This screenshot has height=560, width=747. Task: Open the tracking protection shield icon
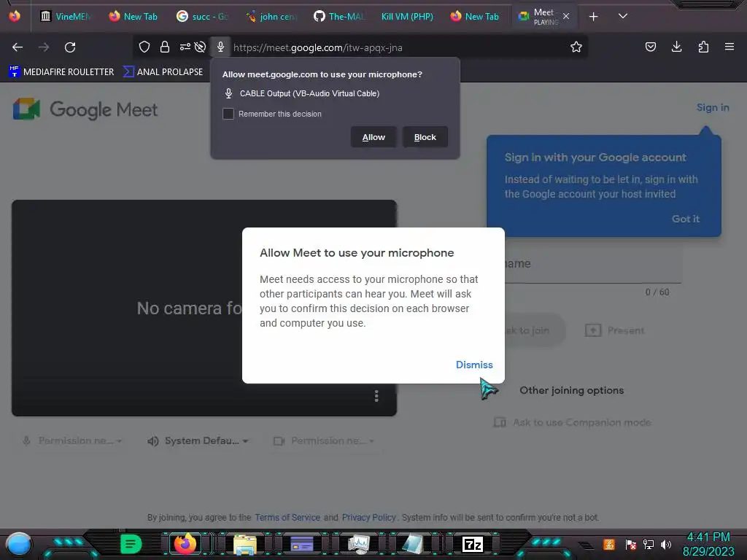click(x=144, y=47)
